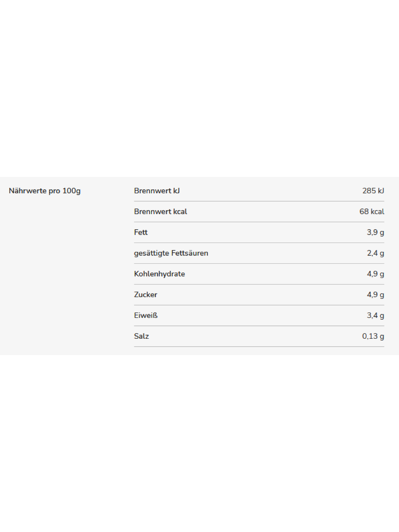Viewport: 399px width, 532px height.
Task: Click the 3,4 g protein value
Action: click(375, 316)
